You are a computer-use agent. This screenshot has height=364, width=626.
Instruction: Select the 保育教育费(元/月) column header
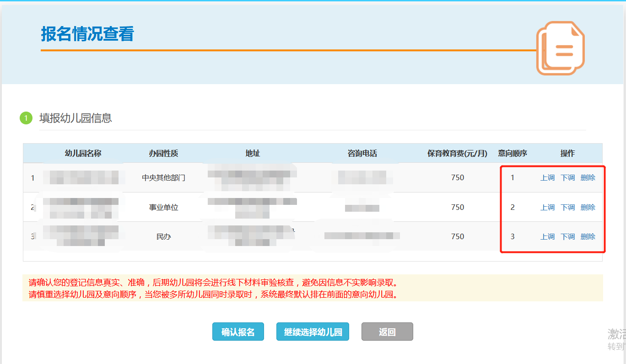[x=457, y=153]
